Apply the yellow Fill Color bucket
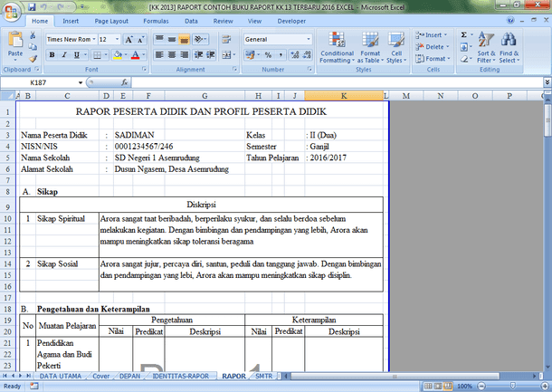Screen dimensions: 552x392 [x=118, y=55]
